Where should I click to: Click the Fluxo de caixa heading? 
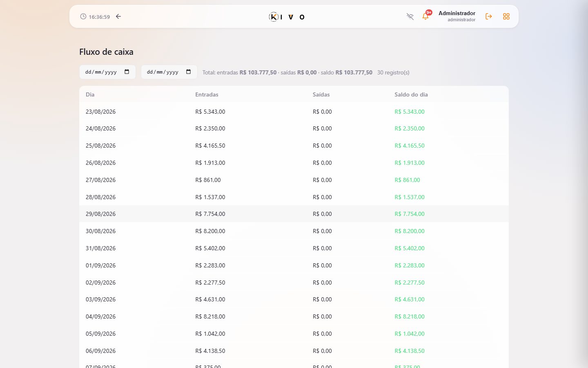[106, 52]
